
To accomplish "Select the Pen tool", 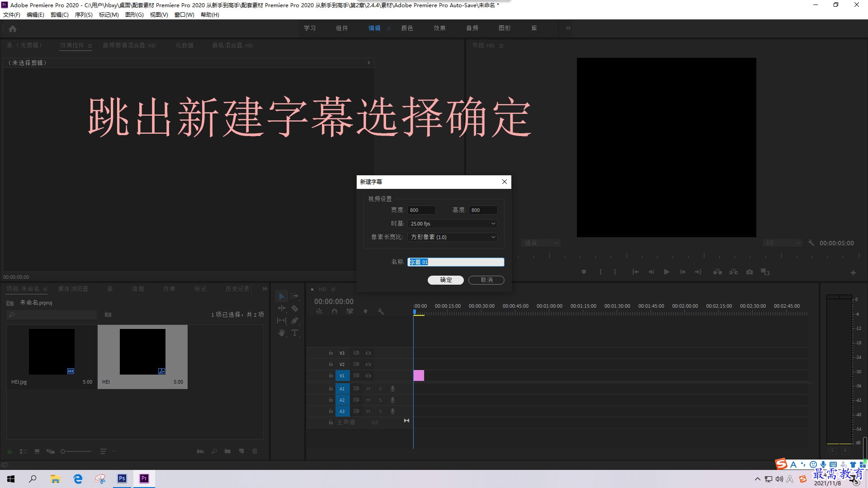I will (295, 320).
